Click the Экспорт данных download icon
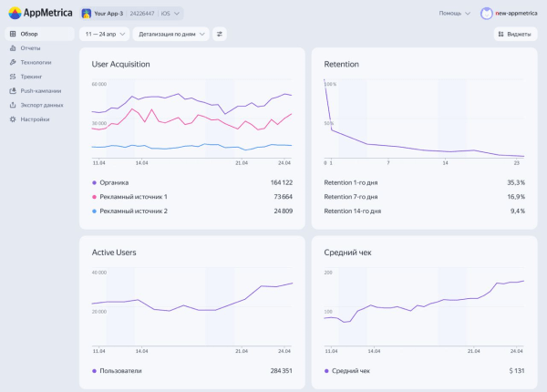The width and height of the screenshot is (547, 392). point(12,105)
